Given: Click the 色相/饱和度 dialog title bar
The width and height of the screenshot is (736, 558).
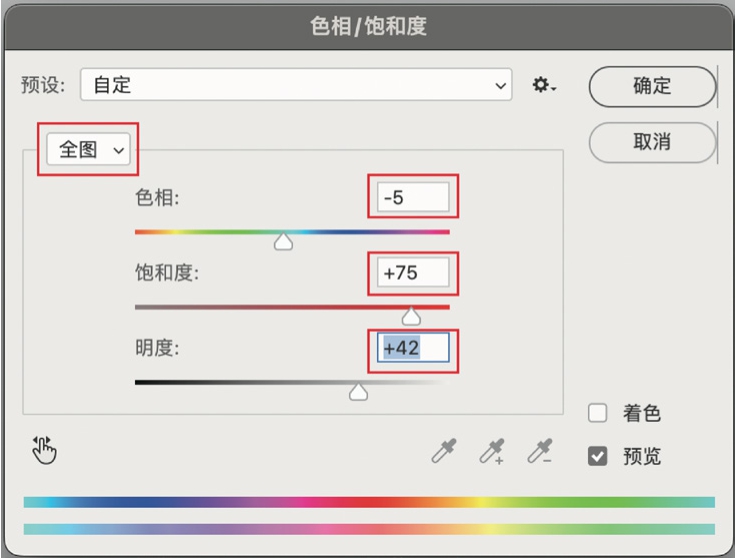Looking at the screenshot, I should [x=368, y=26].
